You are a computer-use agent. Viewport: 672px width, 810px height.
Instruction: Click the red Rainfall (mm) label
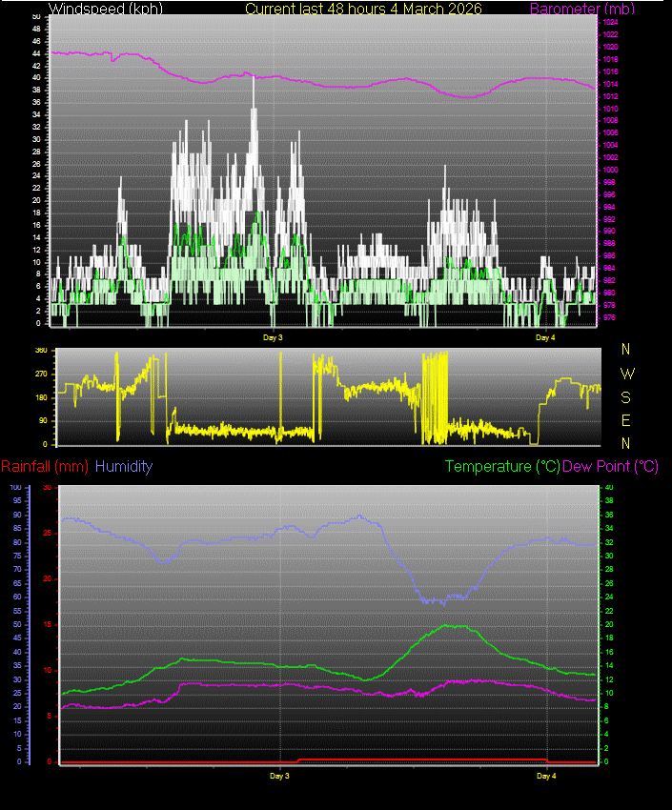45,467
